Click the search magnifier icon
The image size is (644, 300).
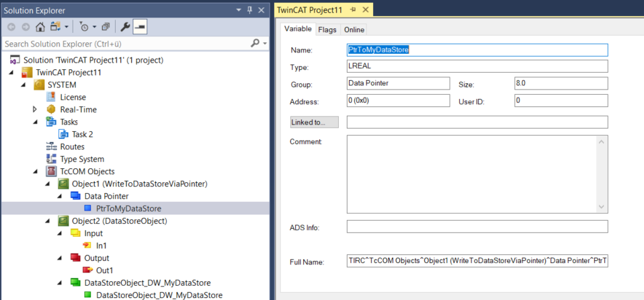(255, 43)
